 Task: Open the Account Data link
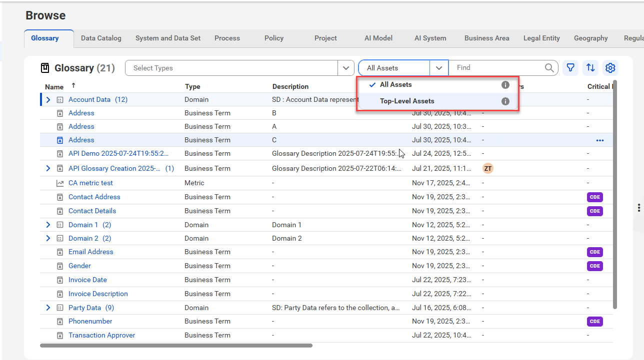point(89,100)
